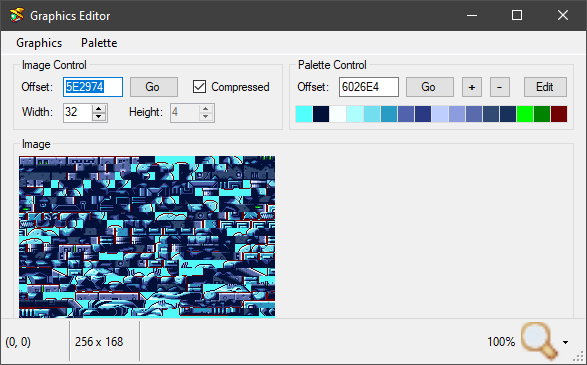The image size is (587, 365).
Task: Click Go next to palette offset
Action: point(430,87)
